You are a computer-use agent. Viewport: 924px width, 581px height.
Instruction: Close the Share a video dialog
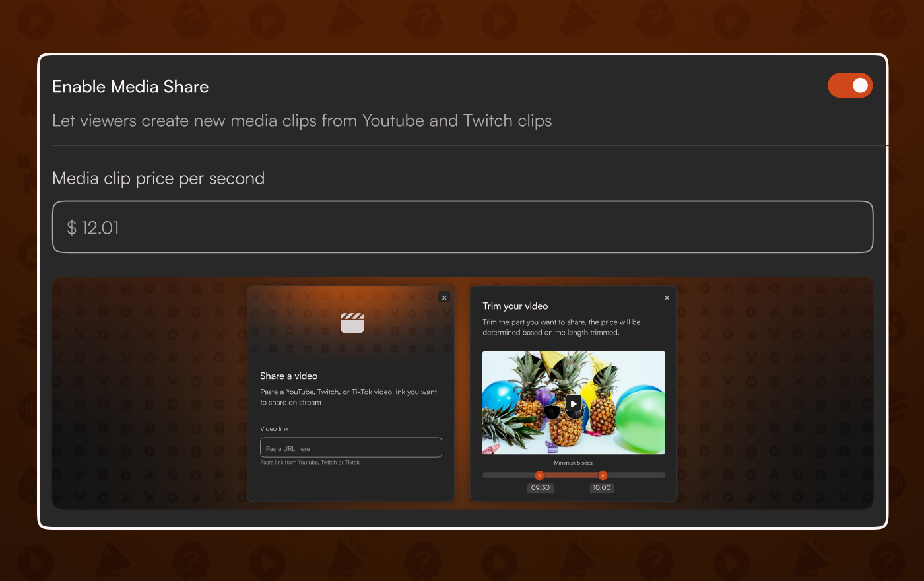(444, 298)
